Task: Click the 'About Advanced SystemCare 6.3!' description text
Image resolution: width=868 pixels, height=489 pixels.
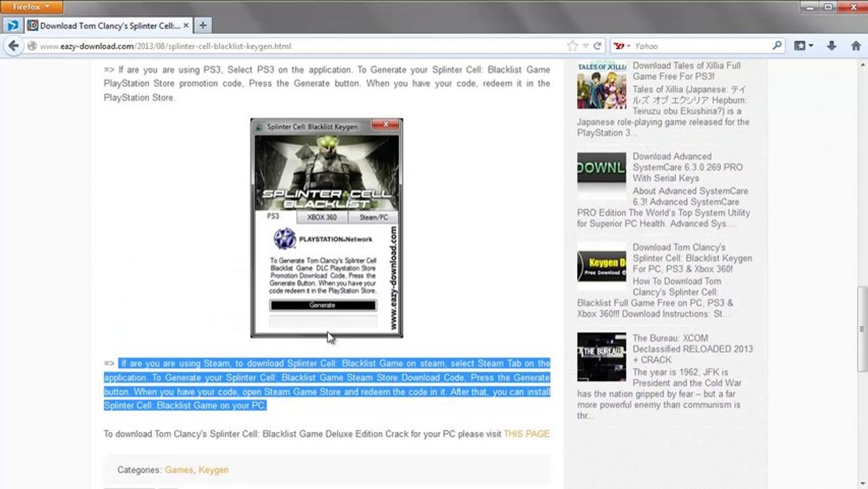Action: pyautogui.click(x=664, y=207)
